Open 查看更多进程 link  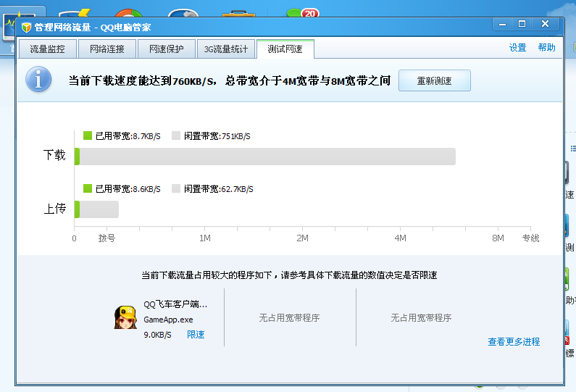(514, 342)
